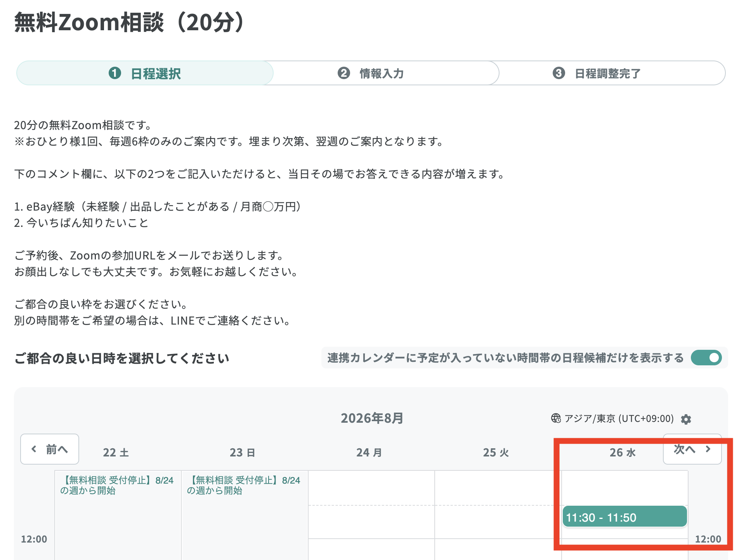The height and width of the screenshot is (560, 739).
Task: Click the 無料Zoom相談（20分）page title
Action: pos(130,22)
